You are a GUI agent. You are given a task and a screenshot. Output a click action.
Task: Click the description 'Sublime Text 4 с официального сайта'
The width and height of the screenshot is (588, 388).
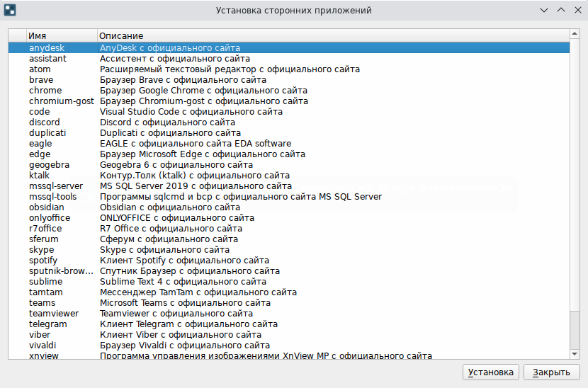pyautogui.click(x=183, y=282)
